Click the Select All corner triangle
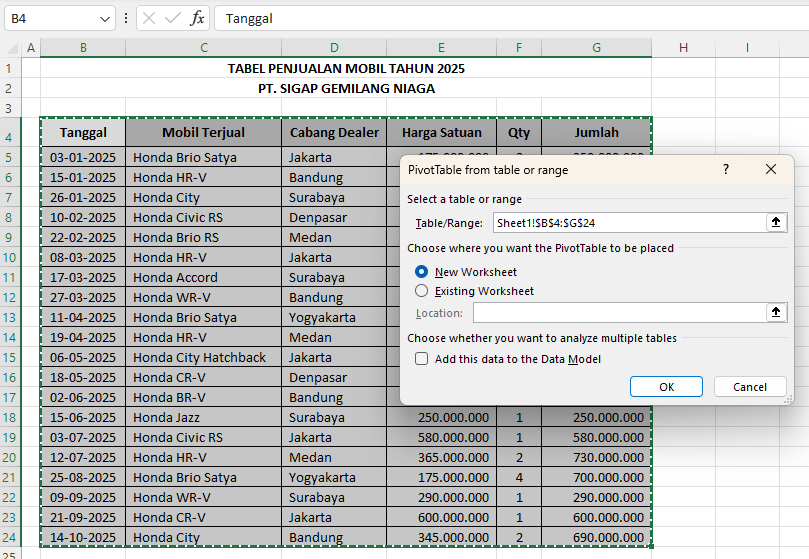This screenshot has height=559, width=809. tap(10, 48)
